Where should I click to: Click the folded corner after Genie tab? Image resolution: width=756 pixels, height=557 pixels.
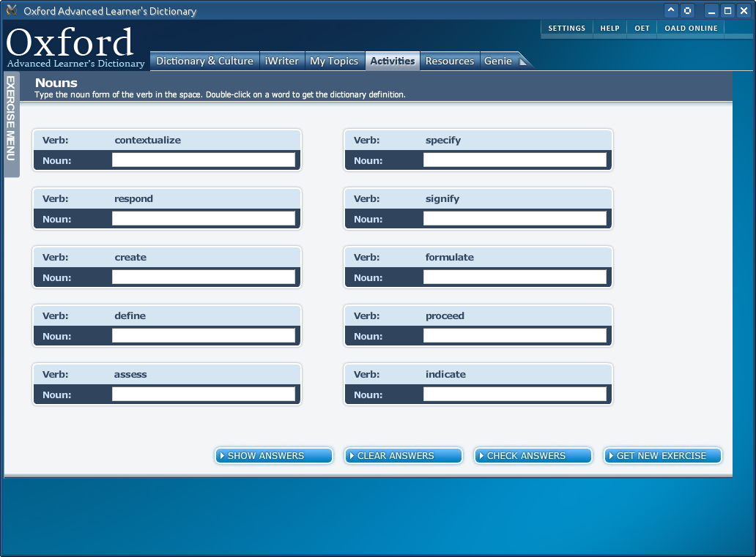pos(524,61)
